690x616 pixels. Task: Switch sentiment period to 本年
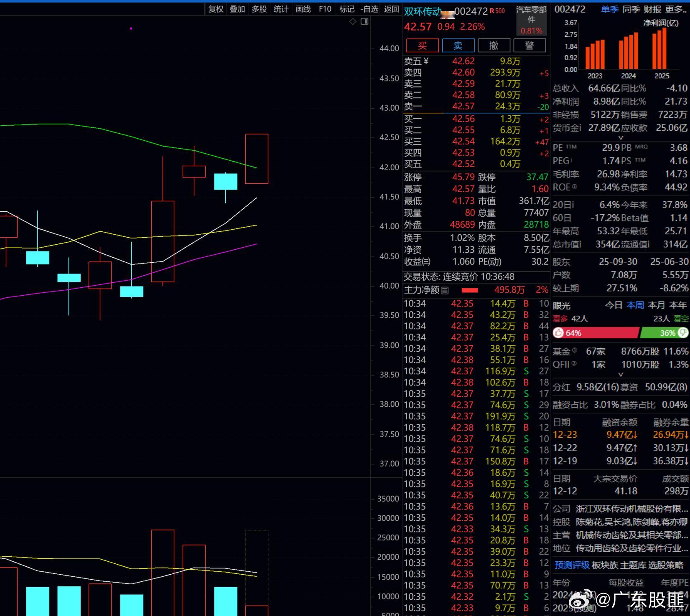(x=678, y=305)
